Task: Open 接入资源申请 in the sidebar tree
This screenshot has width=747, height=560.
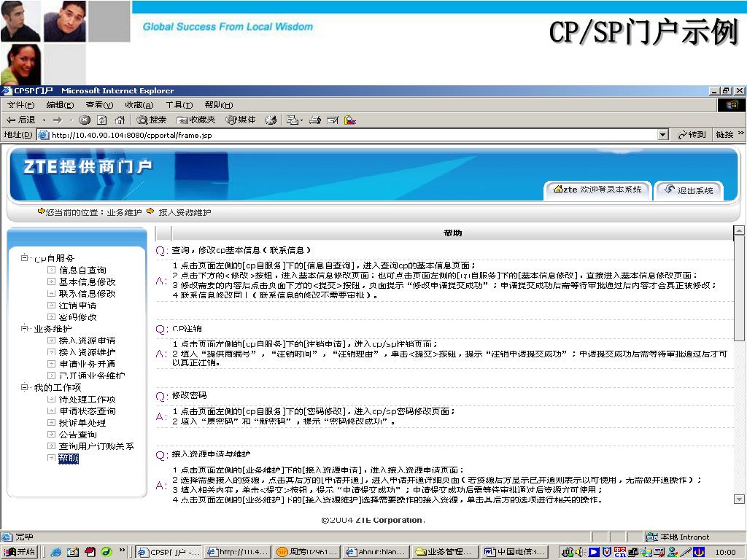Action: coord(88,341)
